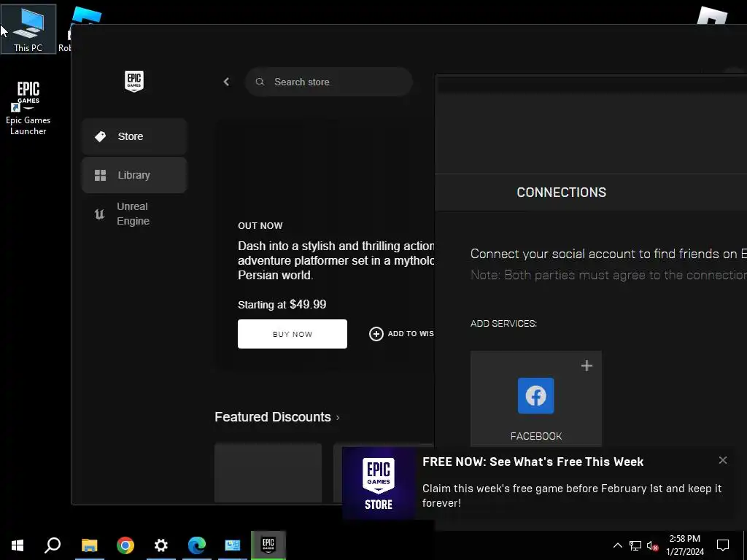
Task: Click the CONNECTIONS heading in panel
Action: [x=561, y=192]
